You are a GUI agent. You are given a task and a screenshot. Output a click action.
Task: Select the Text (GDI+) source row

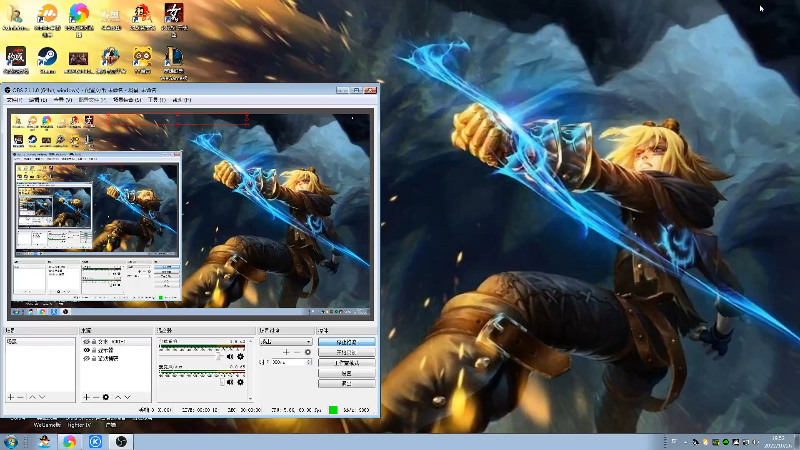click(x=117, y=341)
